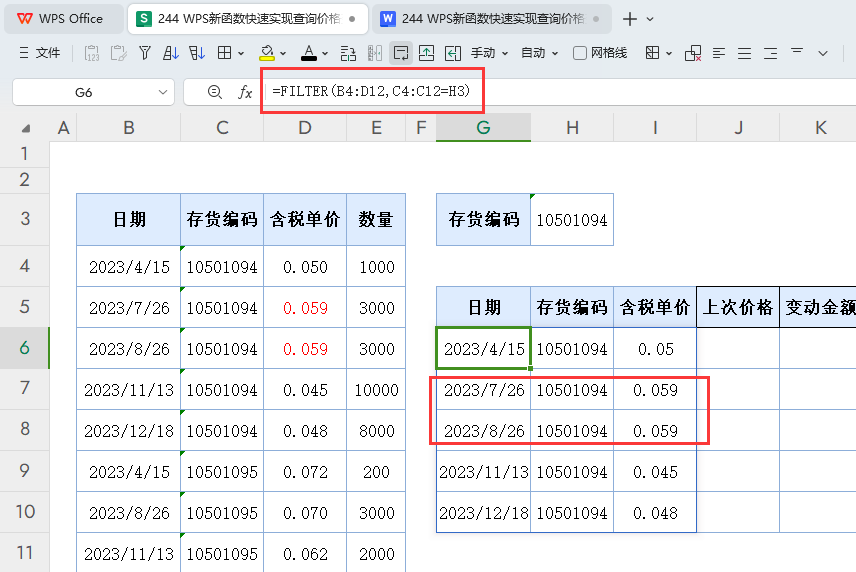Click the 日期 header in left table
The width and height of the screenshot is (856, 572).
129,219
